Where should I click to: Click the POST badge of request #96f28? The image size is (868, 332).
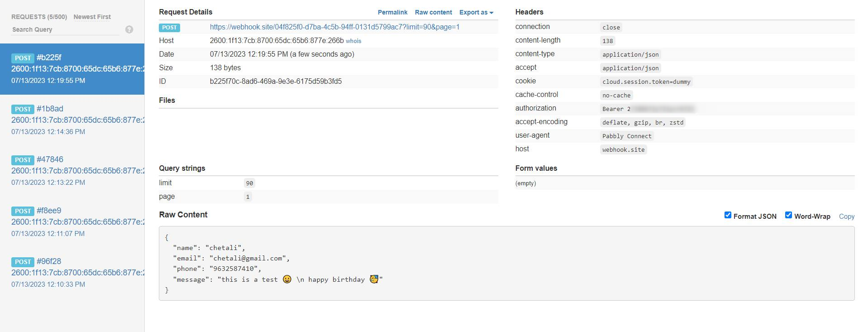[23, 262]
